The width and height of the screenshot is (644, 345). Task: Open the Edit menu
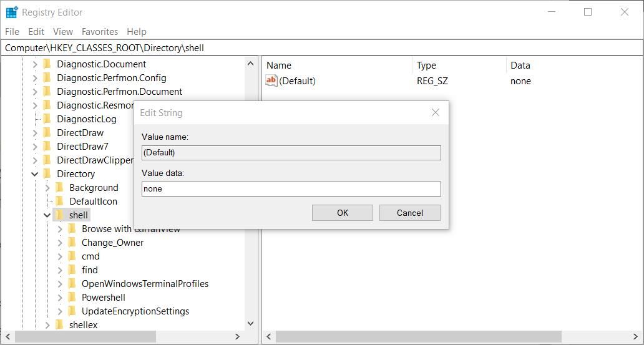point(36,31)
